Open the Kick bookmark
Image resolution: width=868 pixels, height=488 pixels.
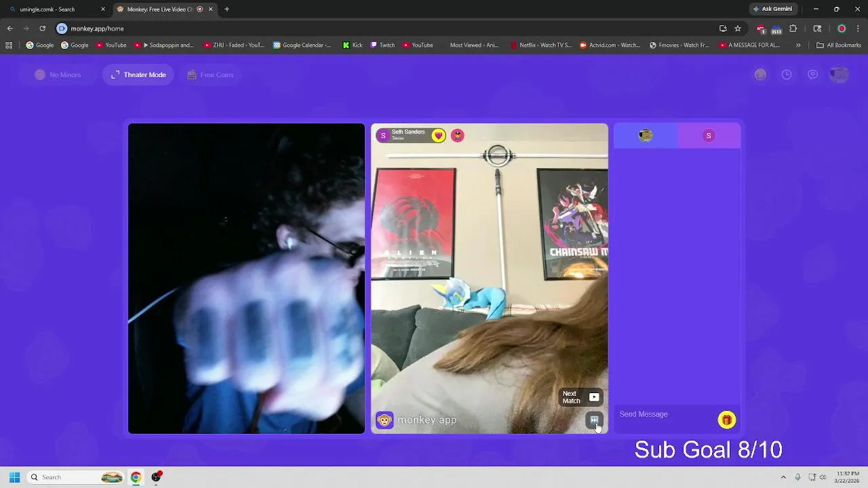(353, 45)
